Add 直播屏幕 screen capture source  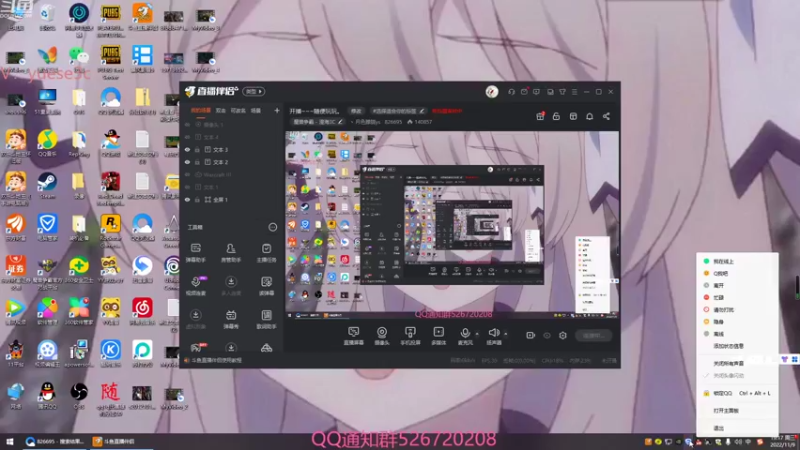tap(353, 336)
